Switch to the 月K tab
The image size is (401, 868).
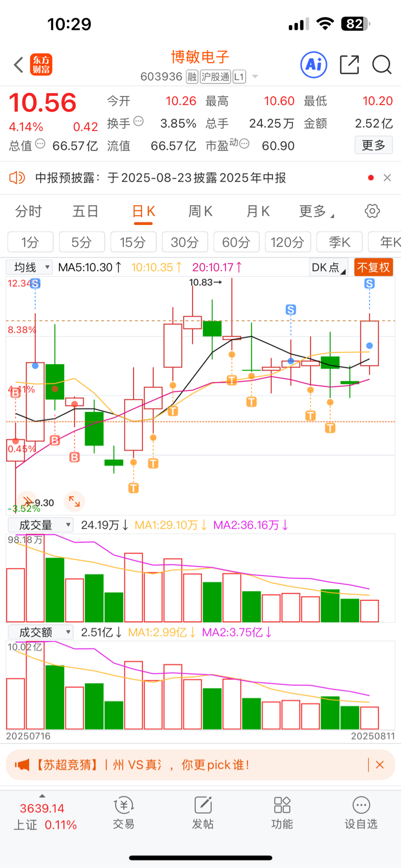point(258,212)
